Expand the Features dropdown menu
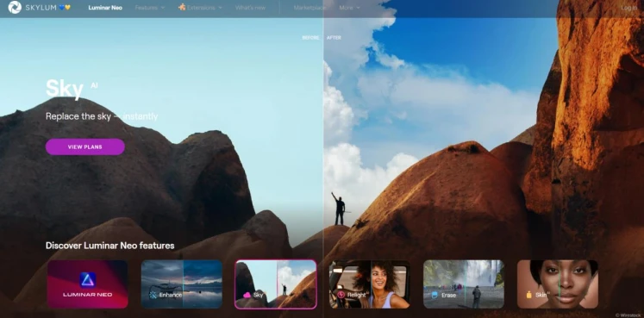The width and height of the screenshot is (644, 318). (x=149, y=8)
